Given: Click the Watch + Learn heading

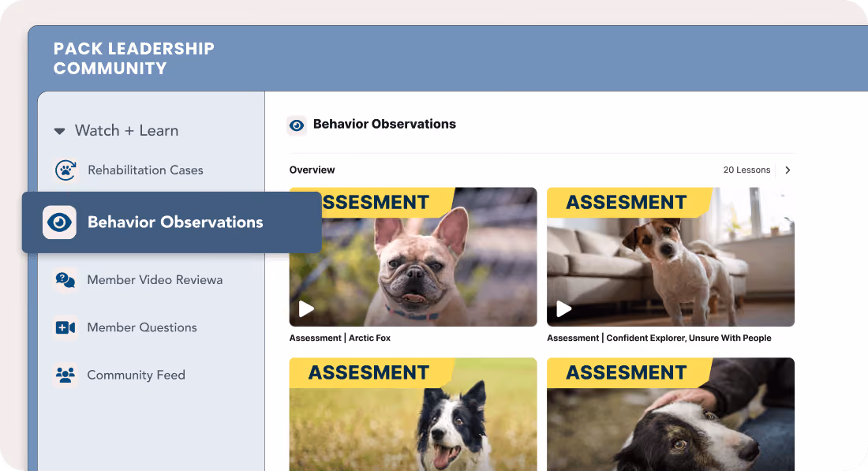Looking at the screenshot, I should 127,131.
